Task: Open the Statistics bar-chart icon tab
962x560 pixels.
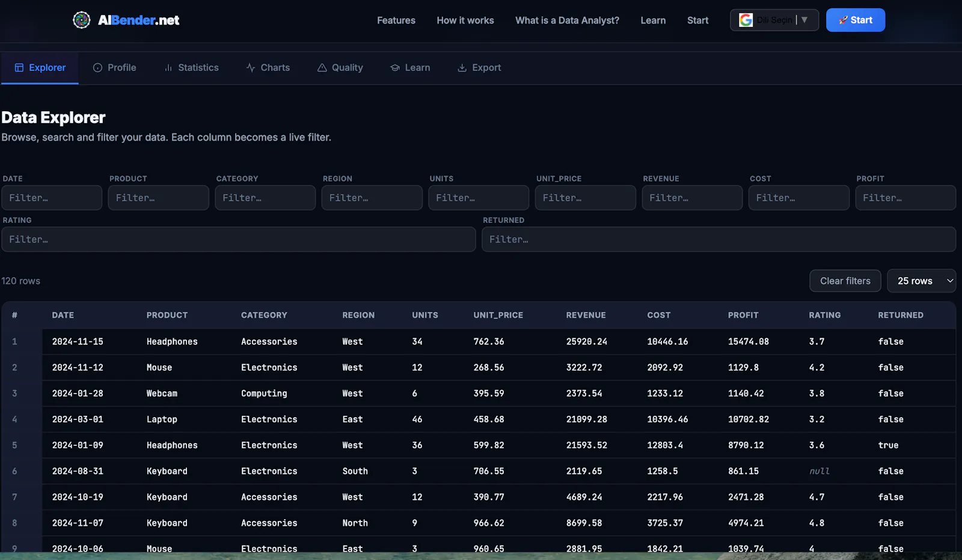Action: tap(168, 68)
